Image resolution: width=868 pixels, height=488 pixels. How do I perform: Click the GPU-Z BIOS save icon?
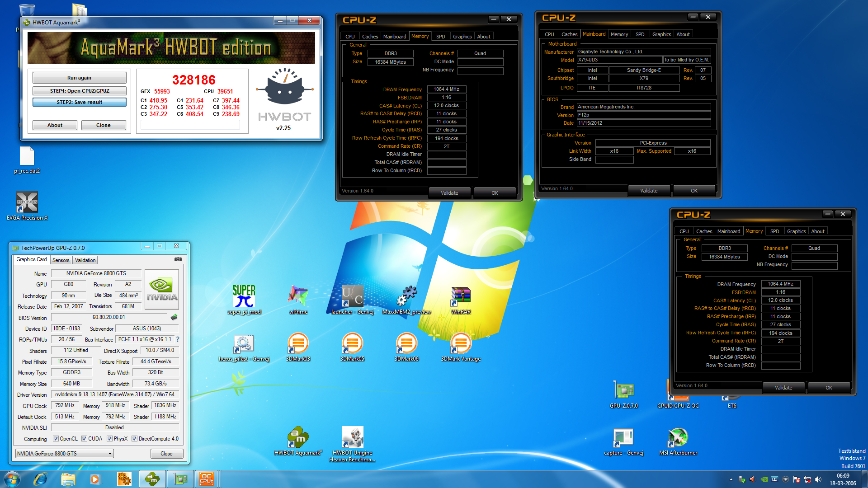tap(174, 317)
